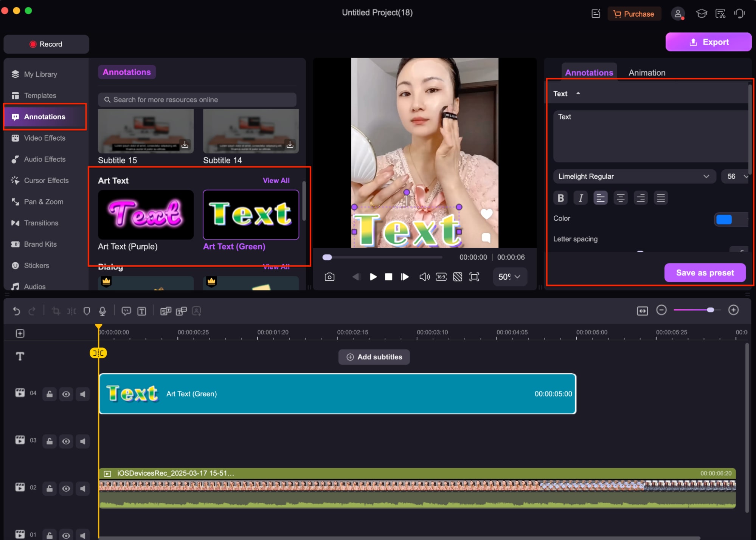756x540 pixels.
Task: Open the preview zoom 50% dropdown
Action: click(x=509, y=277)
